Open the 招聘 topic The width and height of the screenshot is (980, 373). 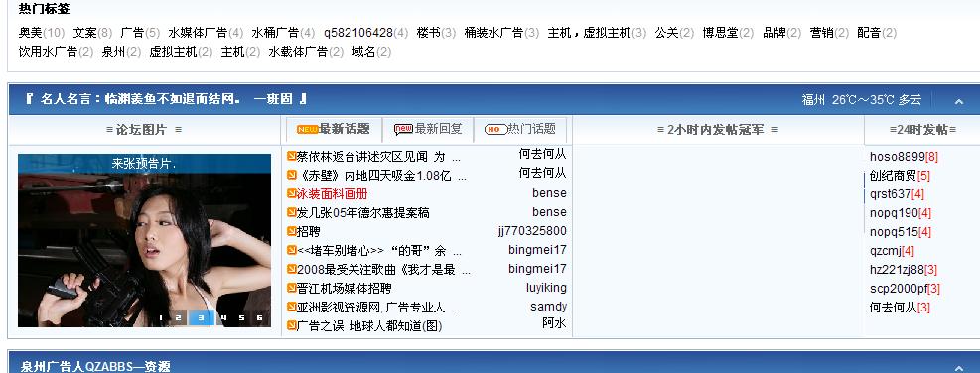308,232
